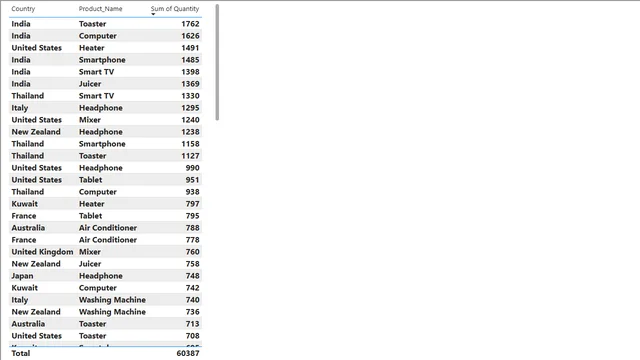Click Tablet in the United States 951 row
Screen dimensions: 640x360
point(91,180)
